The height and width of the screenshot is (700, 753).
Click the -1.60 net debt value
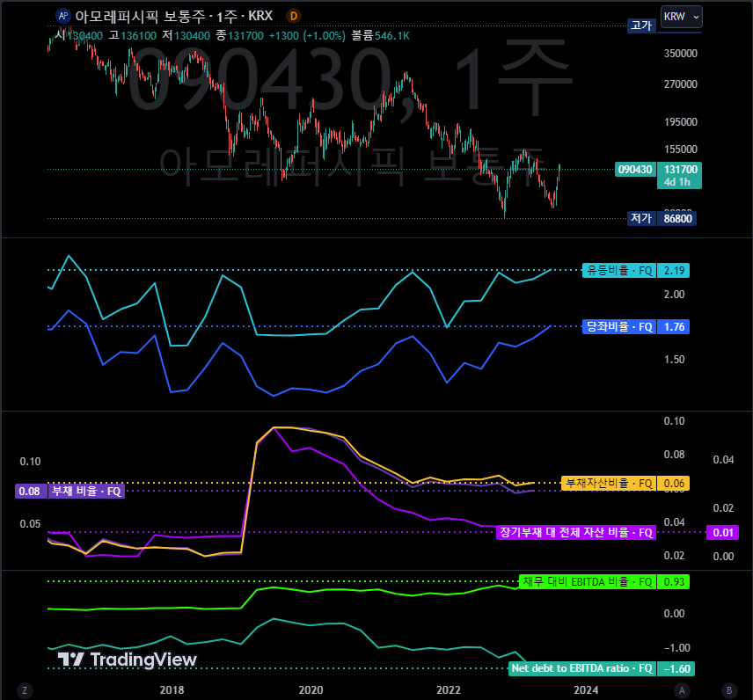(676, 668)
